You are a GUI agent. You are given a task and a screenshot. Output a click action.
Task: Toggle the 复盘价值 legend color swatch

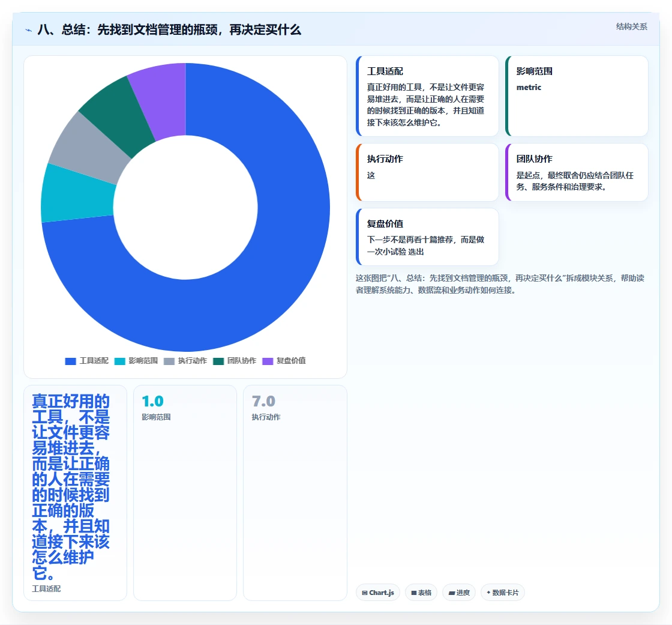click(x=268, y=361)
